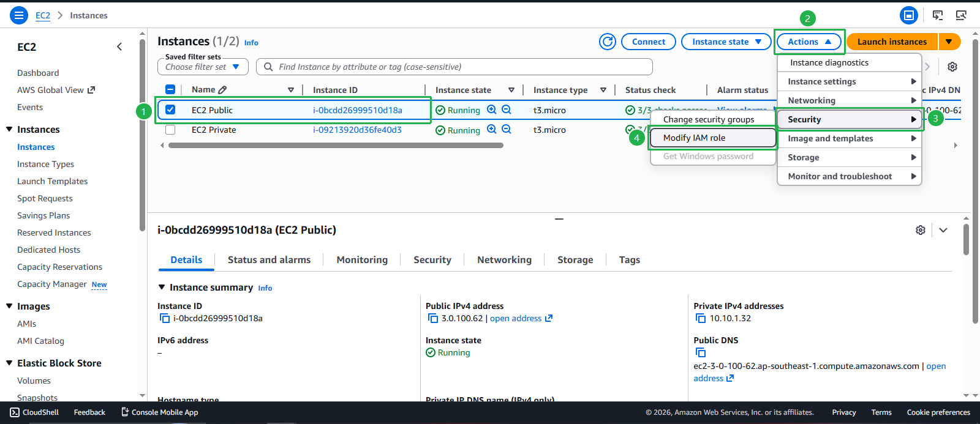Viewport: 980px width, 424px height.
Task: Select Modify IAM role menu item
Action: (x=713, y=138)
